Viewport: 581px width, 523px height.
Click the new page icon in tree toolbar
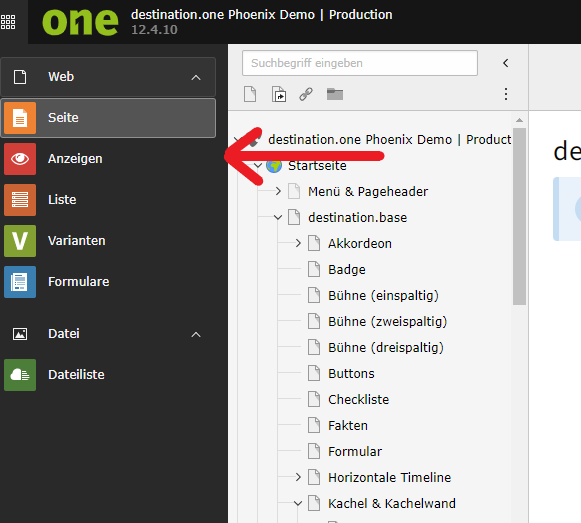point(250,94)
